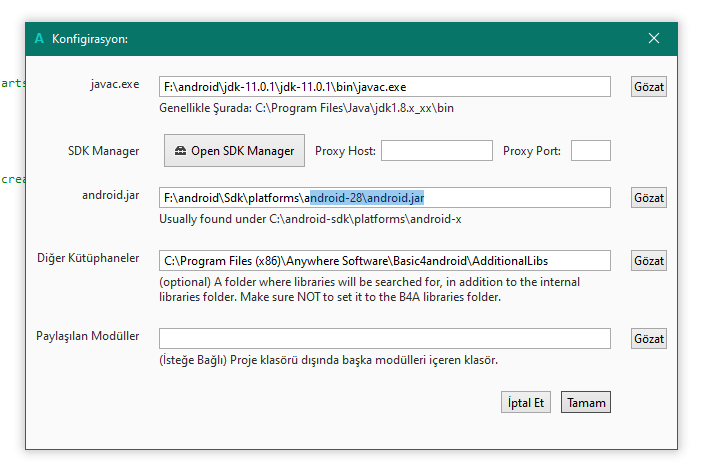Open SDK Manager with the toolbox button
720x474 pixels.
pos(235,151)
